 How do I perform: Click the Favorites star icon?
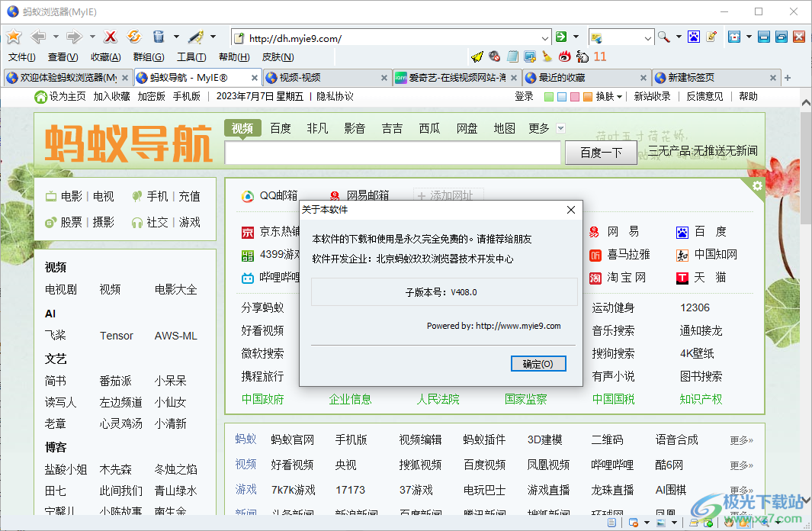click(x=14, y=36)
